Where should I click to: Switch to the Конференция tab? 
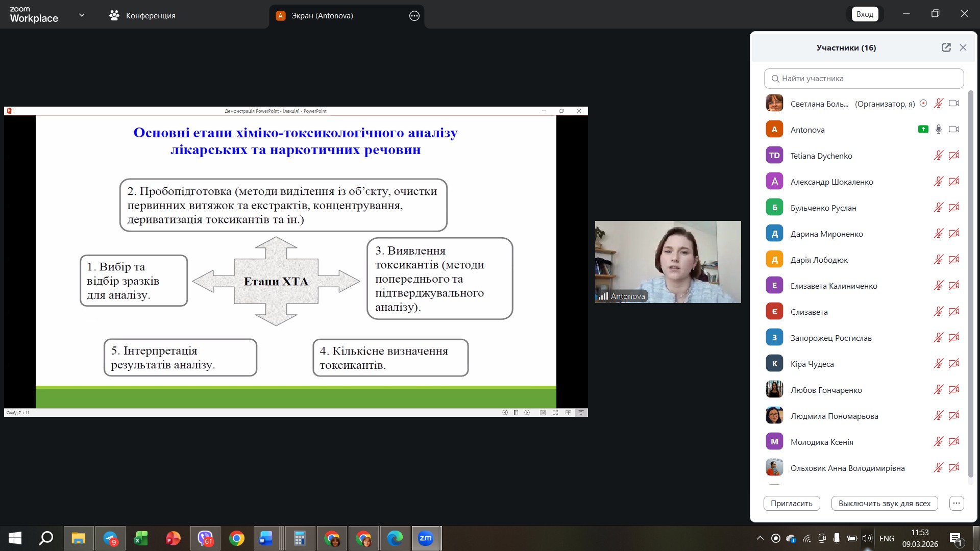(x=142, y=16)
